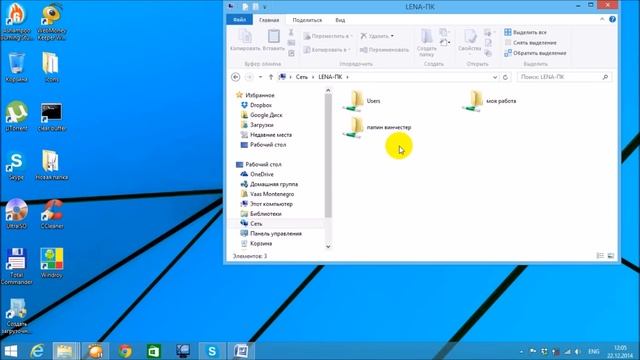Switch to the Главная ribbon tab
This screenshot has height=360, width=640.
(269, 20)
